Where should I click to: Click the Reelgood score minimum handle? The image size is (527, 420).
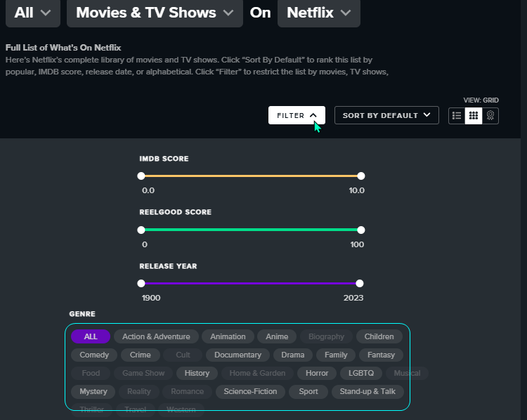tap(141, 230)
